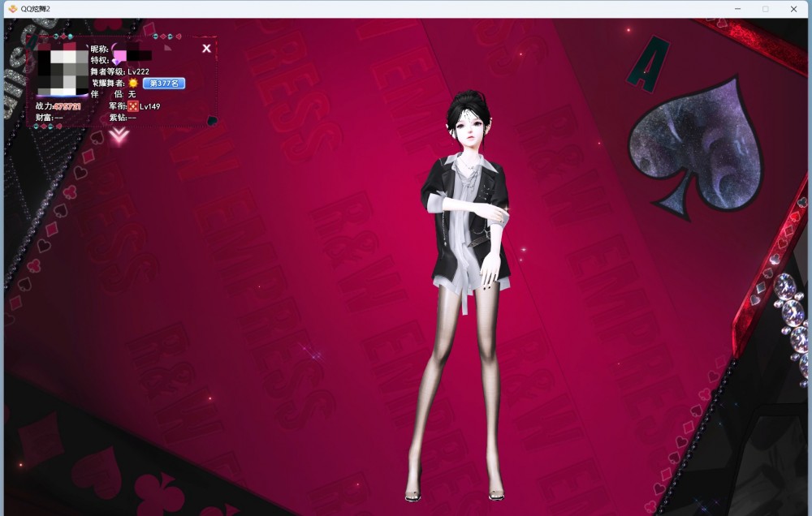Close the player profile info panel
This screenshot has height=516, width=812.
pos(206,49)
